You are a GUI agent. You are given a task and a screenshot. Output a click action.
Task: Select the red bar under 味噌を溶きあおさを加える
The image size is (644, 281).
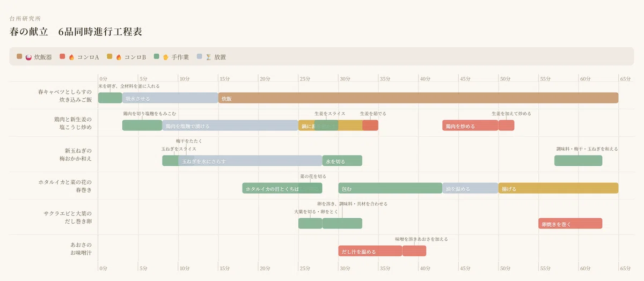pos(414,251)
